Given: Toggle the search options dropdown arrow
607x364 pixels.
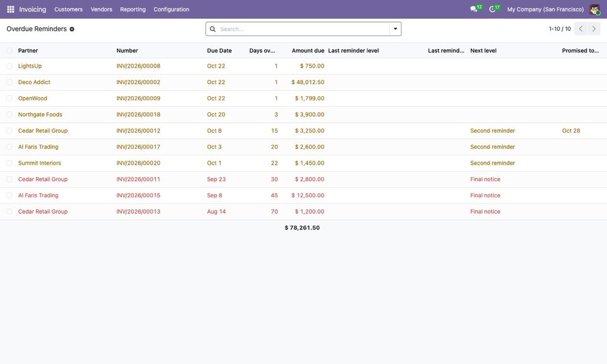Looking at the screenshot, I should [x=395, y=29].
